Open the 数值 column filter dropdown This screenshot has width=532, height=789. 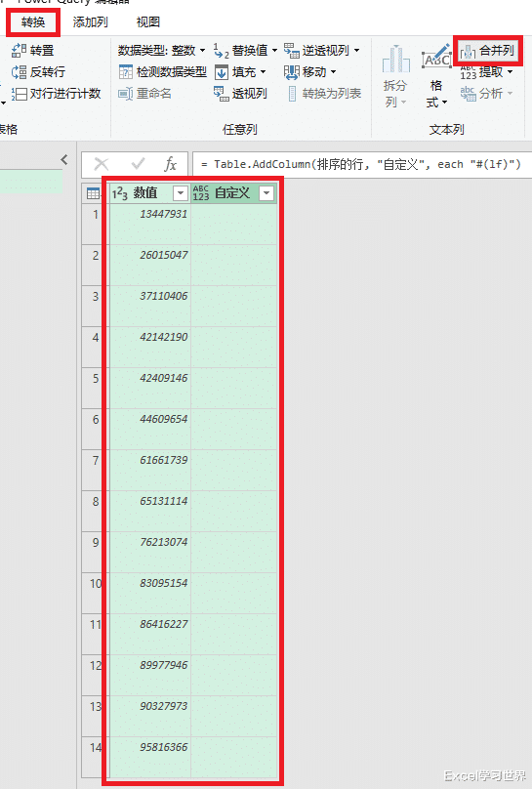point(180,193)
